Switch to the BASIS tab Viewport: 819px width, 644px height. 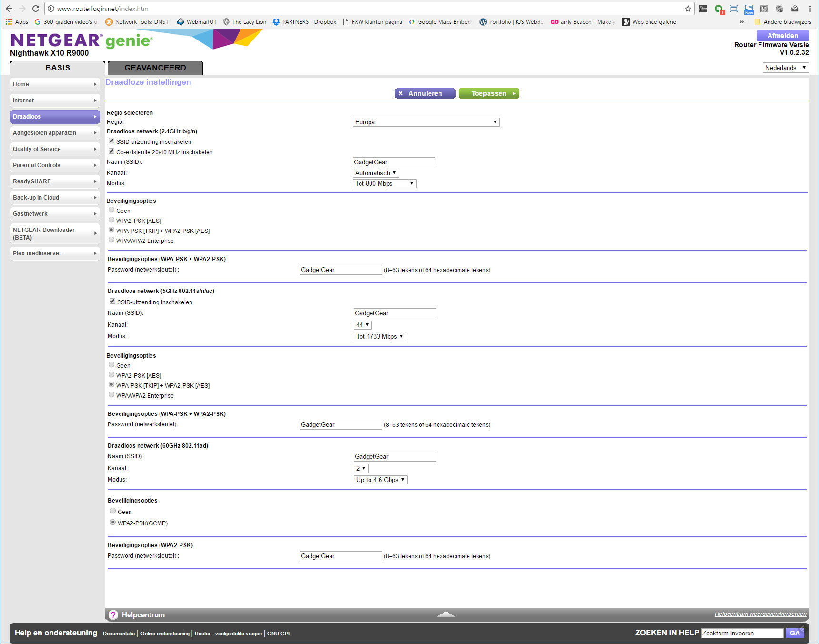pyautogui.click(x=58, y=68)
